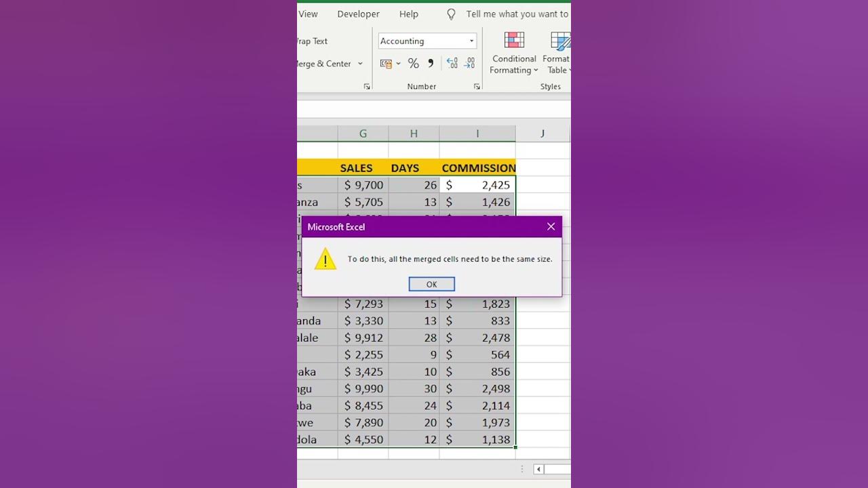
Task: Select sales cell $ 9,912
Action: [x=363, y=338]
